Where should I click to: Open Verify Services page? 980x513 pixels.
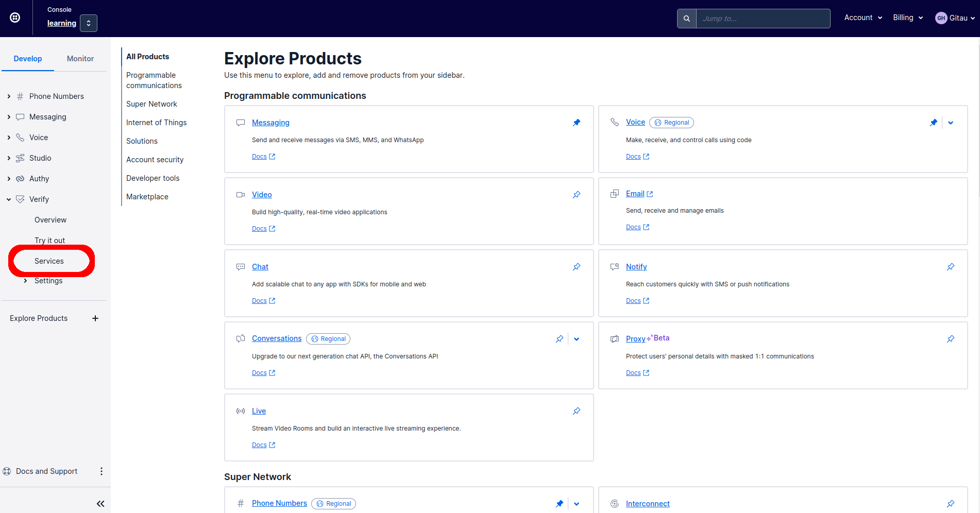click(49, 261)
